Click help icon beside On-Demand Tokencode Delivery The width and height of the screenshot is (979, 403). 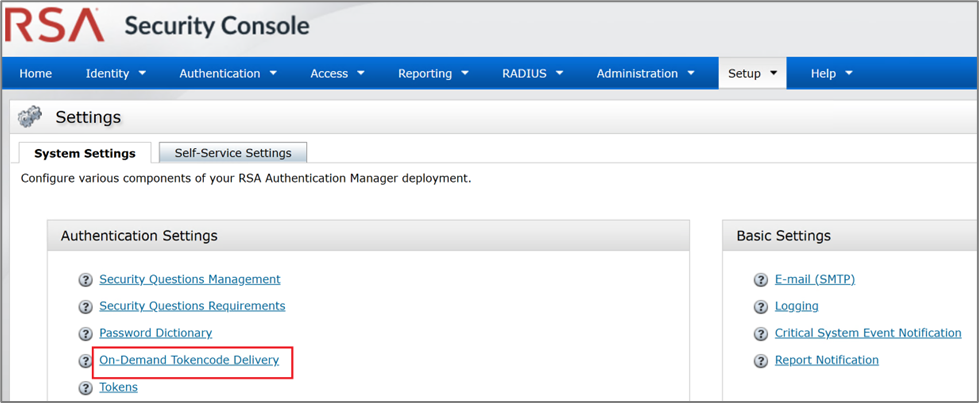85,361
